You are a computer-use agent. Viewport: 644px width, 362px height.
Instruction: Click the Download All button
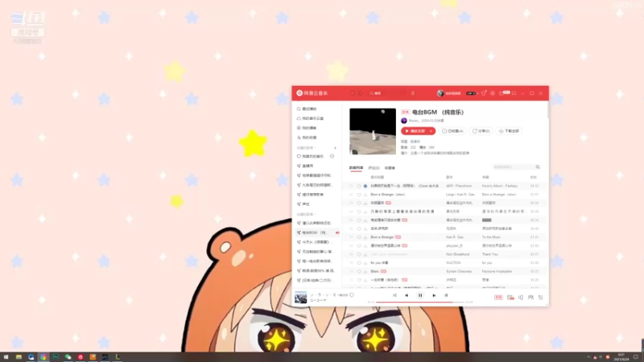[509, 131]
